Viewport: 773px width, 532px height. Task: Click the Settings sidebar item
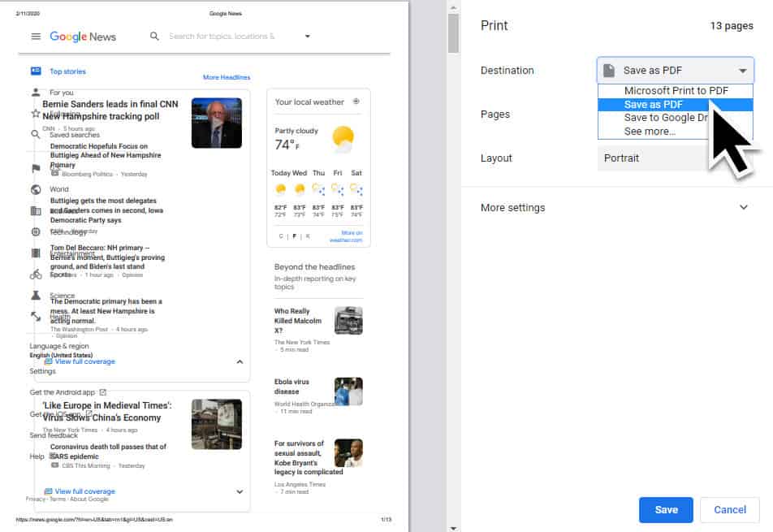click(42, 371)
